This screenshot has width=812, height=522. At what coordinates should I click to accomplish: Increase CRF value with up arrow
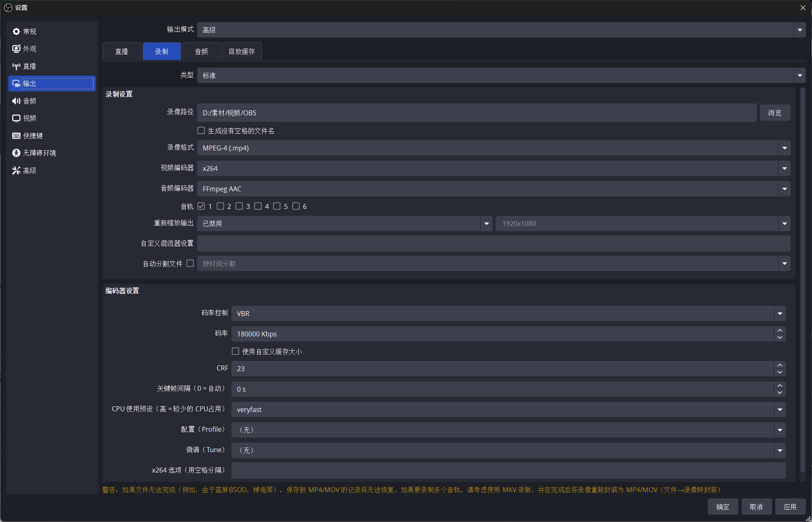(780, 365)
